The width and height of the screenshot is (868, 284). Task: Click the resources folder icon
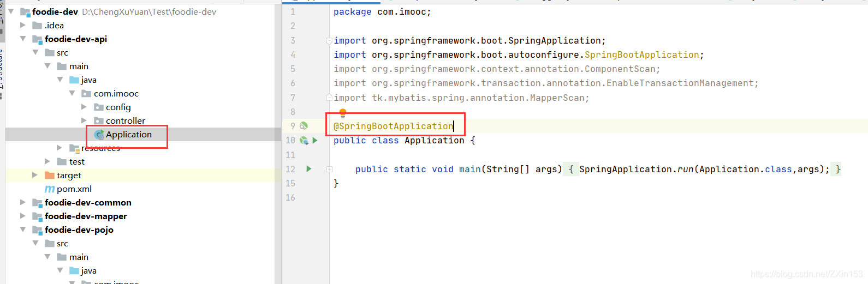point(75,148)
